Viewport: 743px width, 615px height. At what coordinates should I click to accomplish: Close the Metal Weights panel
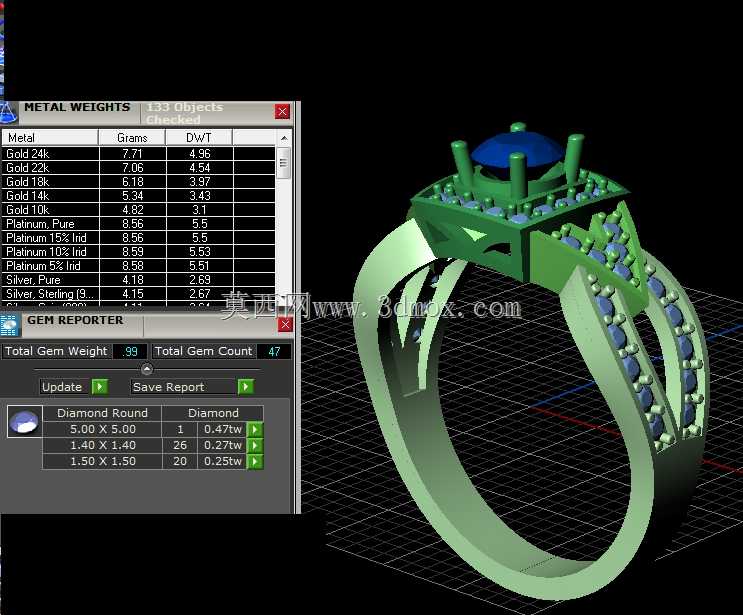282,112
